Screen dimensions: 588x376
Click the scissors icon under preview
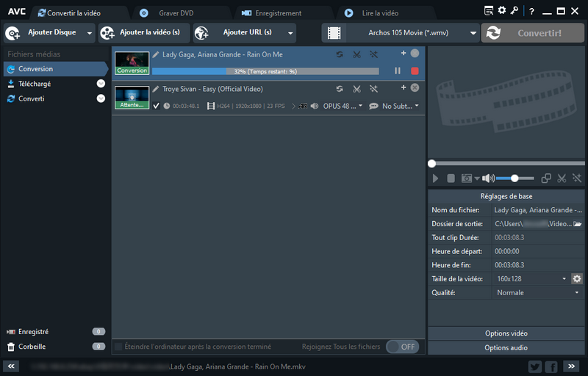click(562, 178)
